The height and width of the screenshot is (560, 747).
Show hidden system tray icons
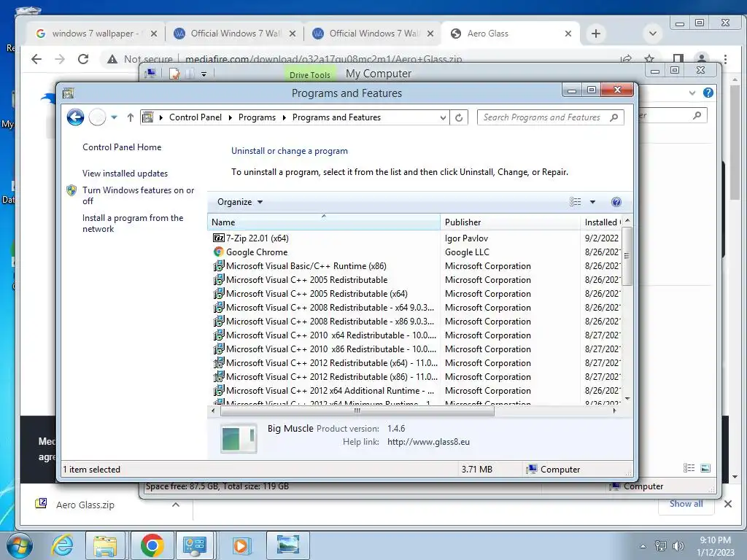point(643,546)
